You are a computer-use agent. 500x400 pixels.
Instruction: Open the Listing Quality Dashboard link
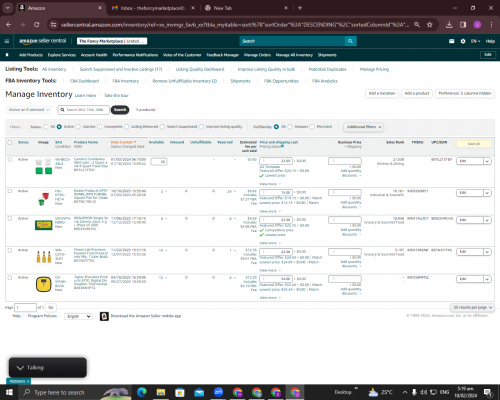coord(200,69)
